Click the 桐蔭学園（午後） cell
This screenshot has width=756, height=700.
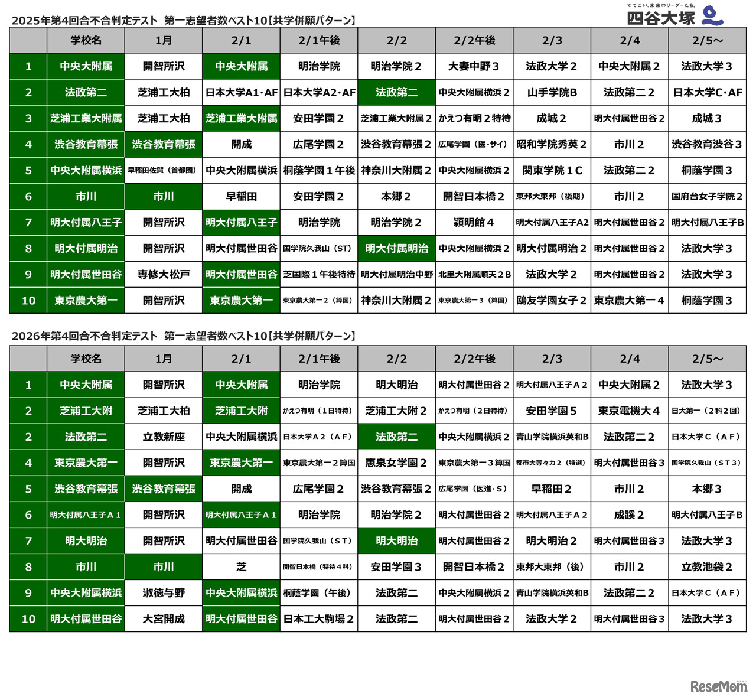click(319, 592)
